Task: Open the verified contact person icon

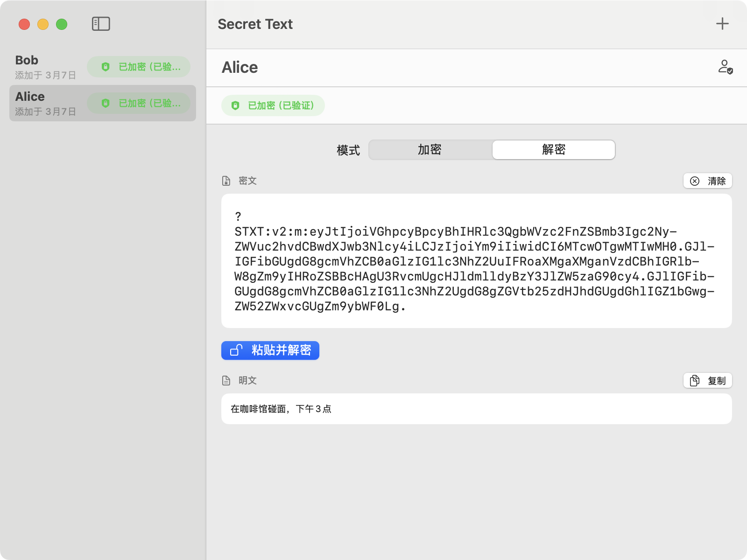Action: tap(725, 67)
